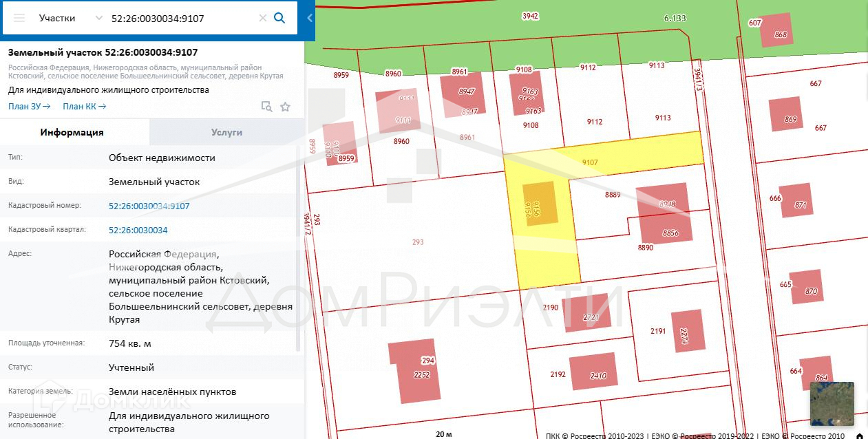Click building 9163 on parcel 9108
Viewport: 868px width, 439px height.
point(527,94)
